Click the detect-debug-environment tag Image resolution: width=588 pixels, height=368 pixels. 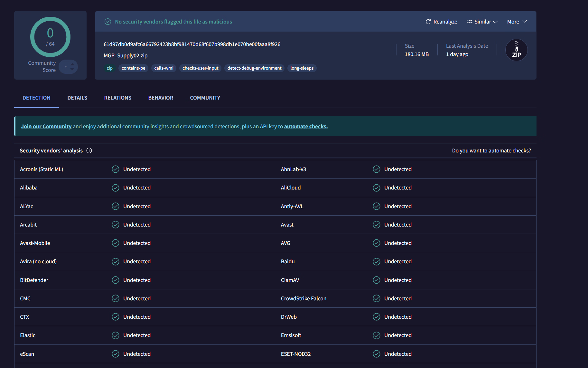[x=254, y=68]
